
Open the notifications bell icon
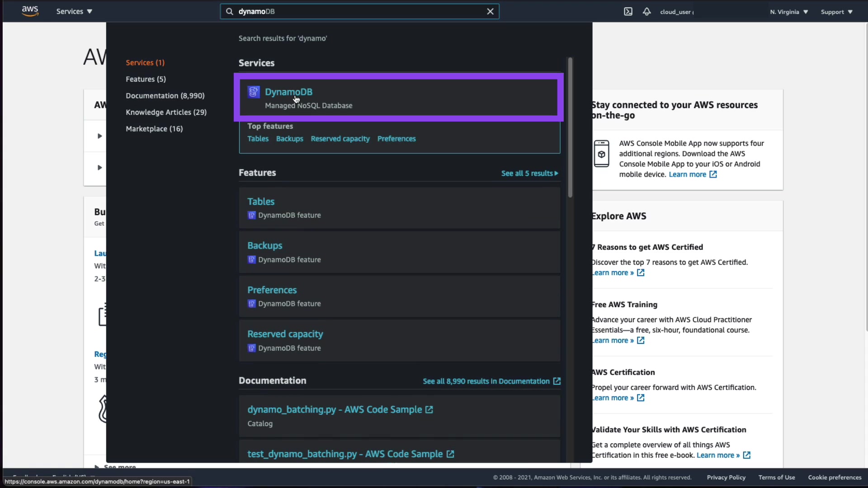pos(646,12)
